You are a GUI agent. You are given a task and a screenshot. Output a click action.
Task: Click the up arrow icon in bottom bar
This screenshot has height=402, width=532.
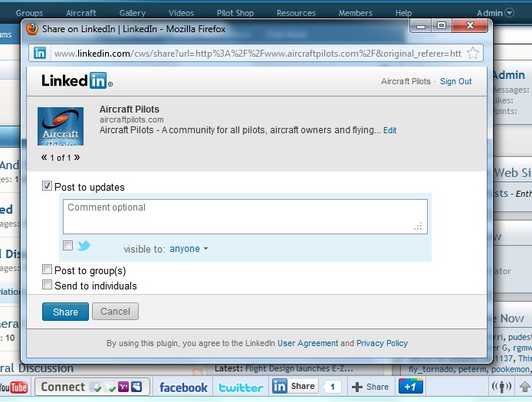525,387
